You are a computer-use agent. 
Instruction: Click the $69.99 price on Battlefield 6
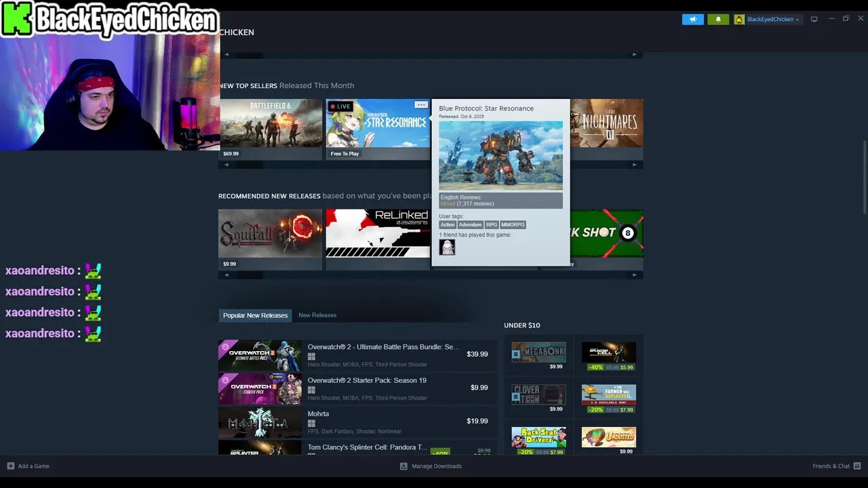point(231,154)
